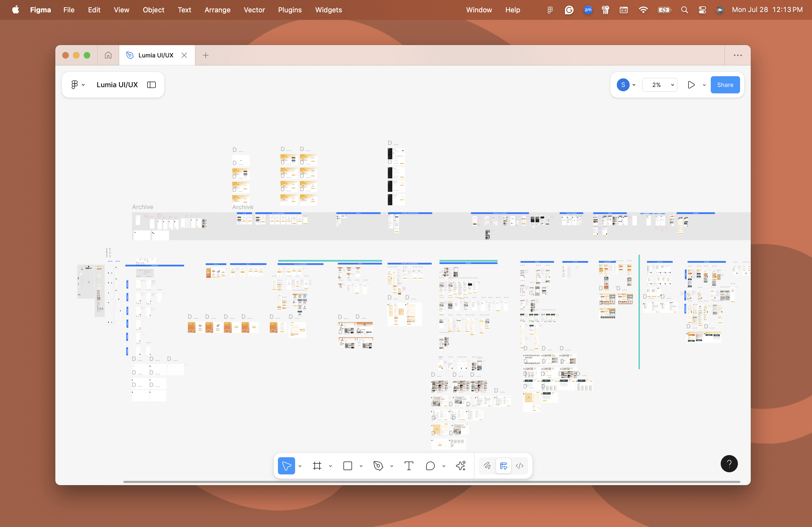Present the prototype with play button
Screen dimensions: 812x527
691,85
